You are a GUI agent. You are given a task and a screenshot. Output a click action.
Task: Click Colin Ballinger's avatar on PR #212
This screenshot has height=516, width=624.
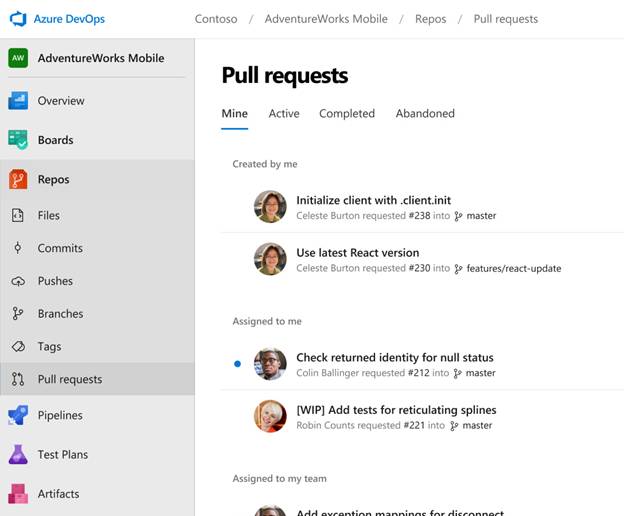coord(270,364)
